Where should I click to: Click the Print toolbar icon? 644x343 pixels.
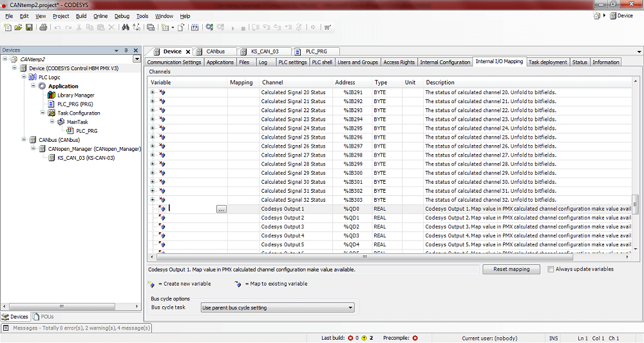click(43, 27)
